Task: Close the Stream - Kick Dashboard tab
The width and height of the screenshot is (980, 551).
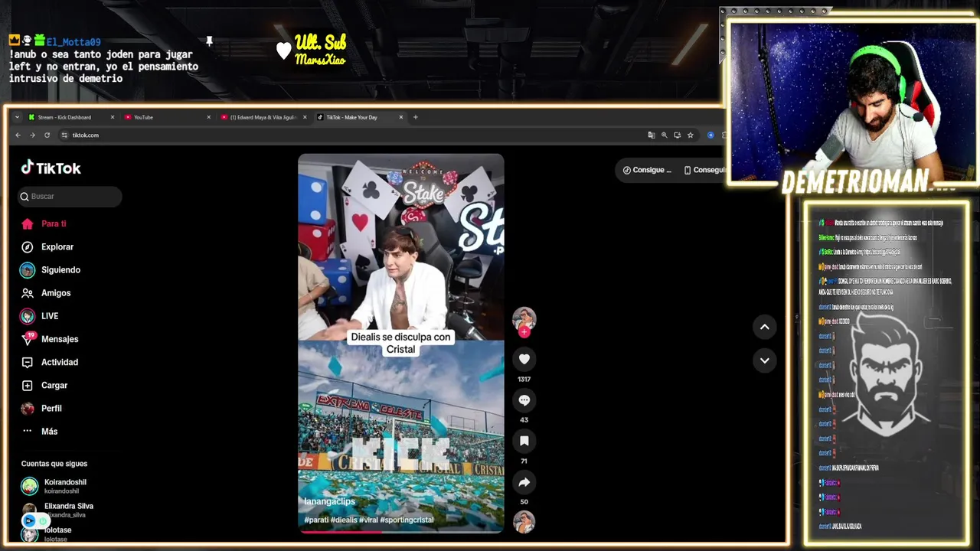Action: click(113, 117)
